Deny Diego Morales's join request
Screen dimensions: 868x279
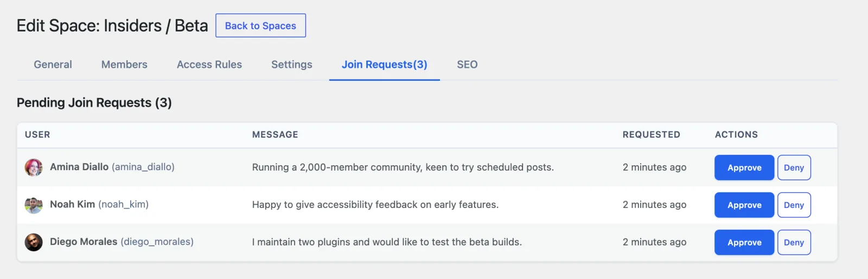[x=794, y=242]
